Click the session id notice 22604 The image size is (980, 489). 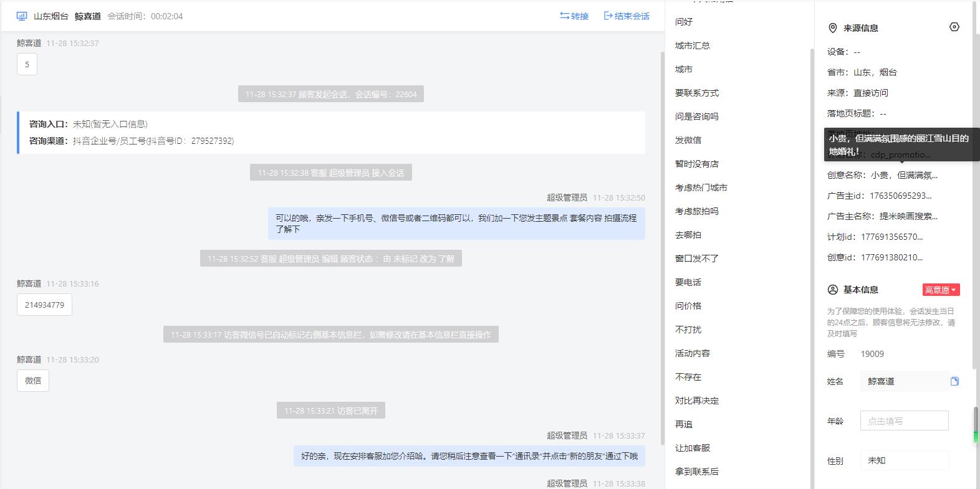click(331, 94)
